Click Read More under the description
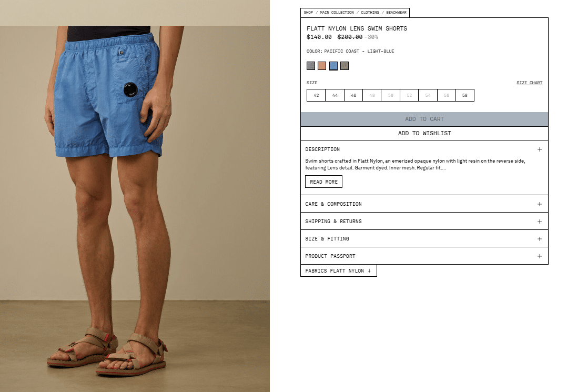The image size is (567, 392). (x=323, y=182)
